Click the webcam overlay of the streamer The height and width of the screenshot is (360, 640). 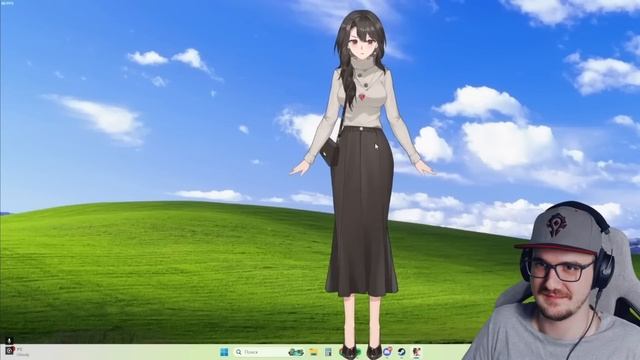click(555, 281)
